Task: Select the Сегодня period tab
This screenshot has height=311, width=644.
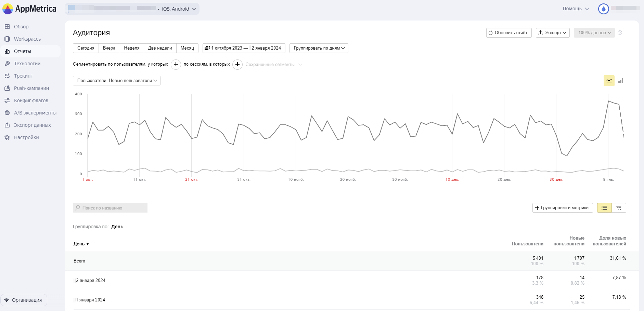Action: tap(86, 48)
